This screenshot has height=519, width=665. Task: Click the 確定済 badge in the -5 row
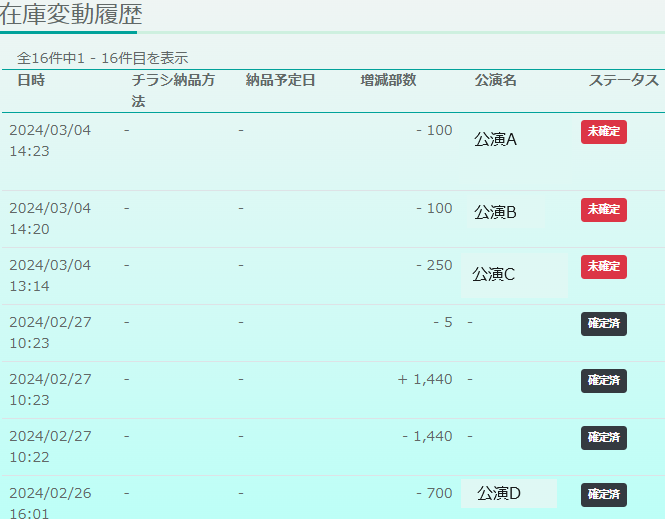click(603, 324)
